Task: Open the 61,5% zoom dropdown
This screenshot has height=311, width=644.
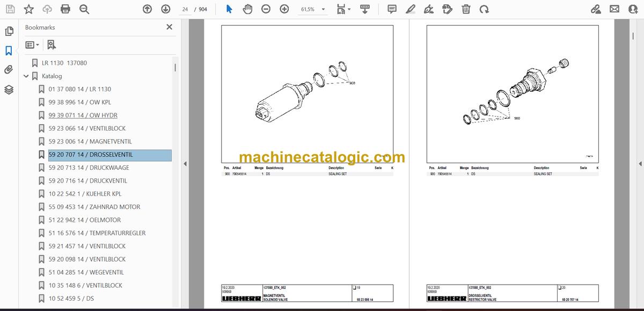Action: click(x=313, y=9)
